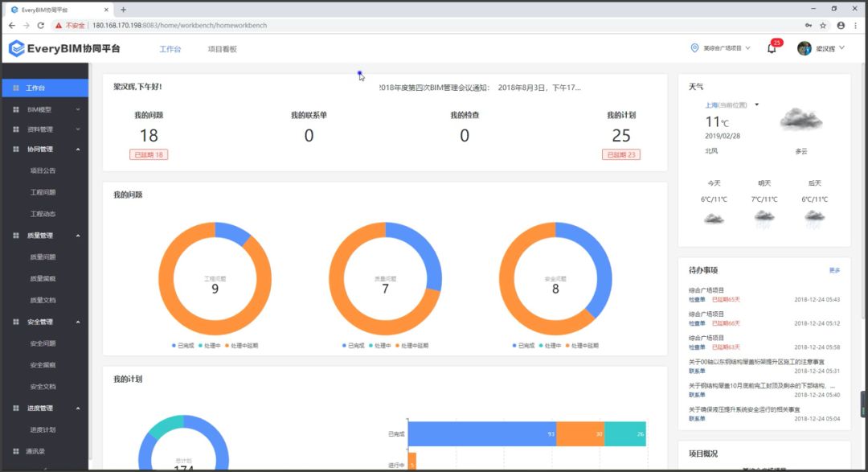Toggle 处理中 legend under 安全问题 chart
This screenshot has width=868, height=472.
tap(550, 346)
